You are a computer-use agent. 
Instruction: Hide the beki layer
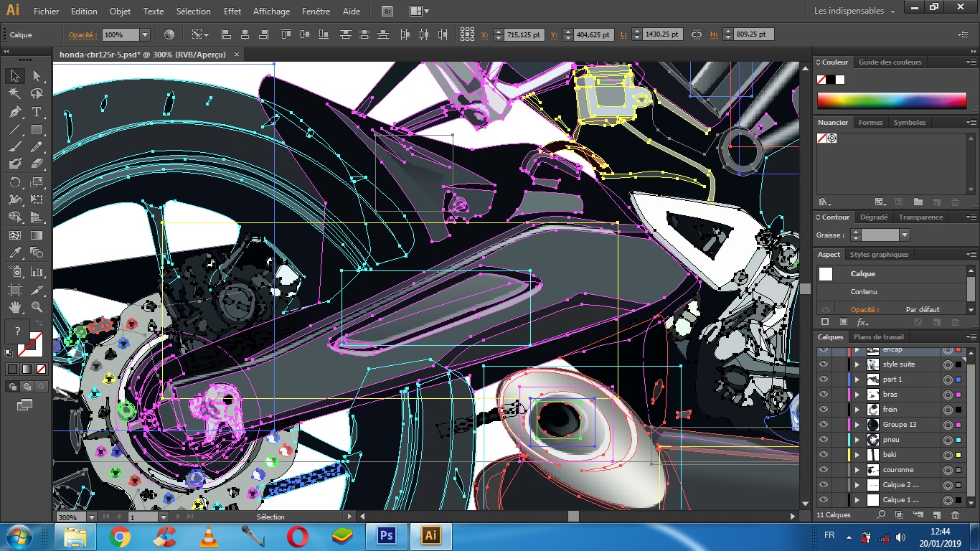coord(824,455)
